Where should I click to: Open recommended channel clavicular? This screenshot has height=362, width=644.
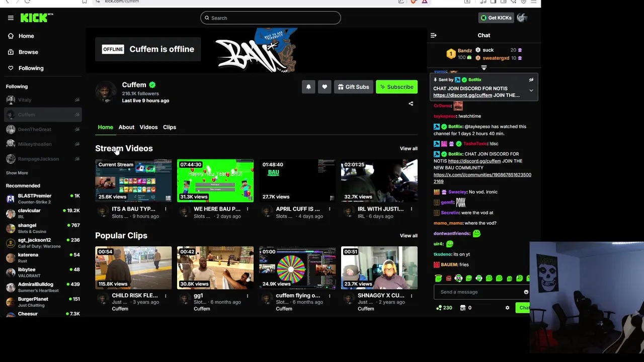(x=42, y=213)
